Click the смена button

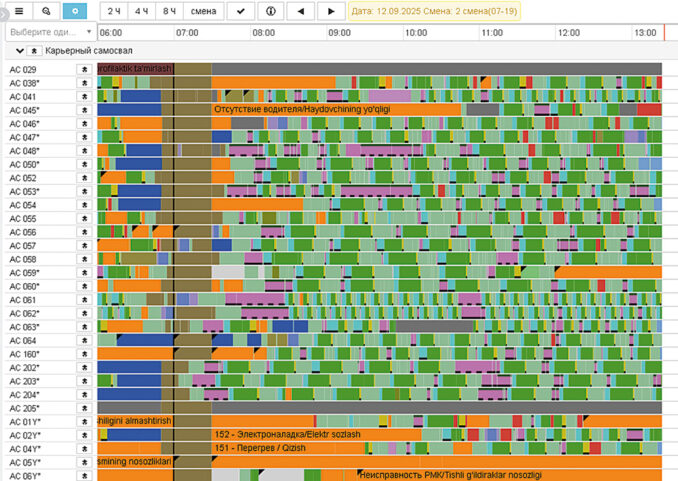coord(203,11)
